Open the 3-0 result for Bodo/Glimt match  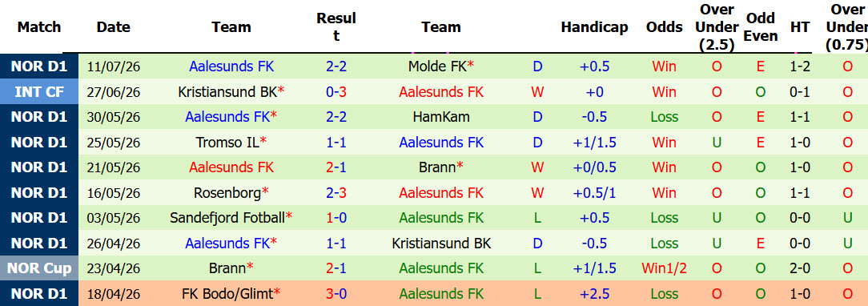pyautogui.click(x=336, y=293)
